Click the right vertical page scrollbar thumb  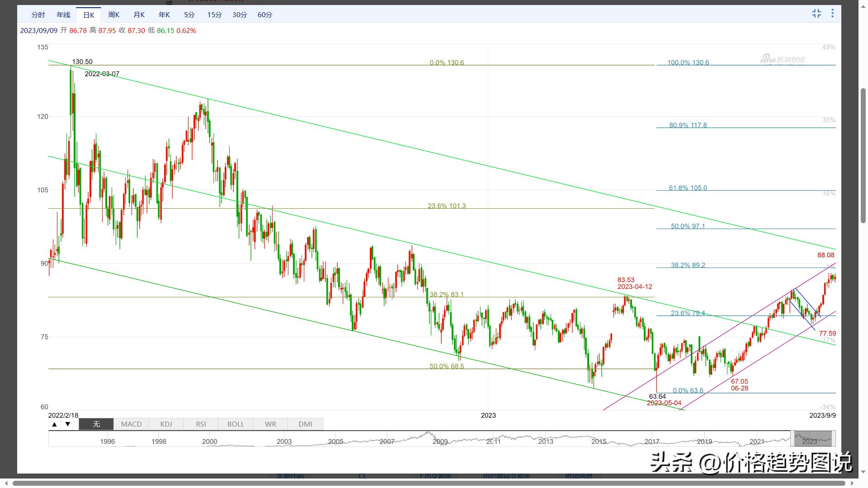(x=863, y=156)
